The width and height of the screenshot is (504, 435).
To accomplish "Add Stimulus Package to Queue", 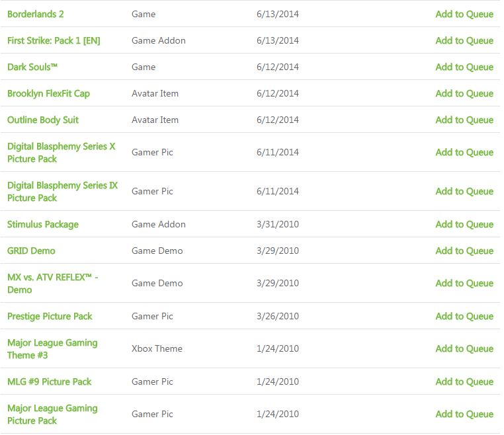I will [464, 225].
